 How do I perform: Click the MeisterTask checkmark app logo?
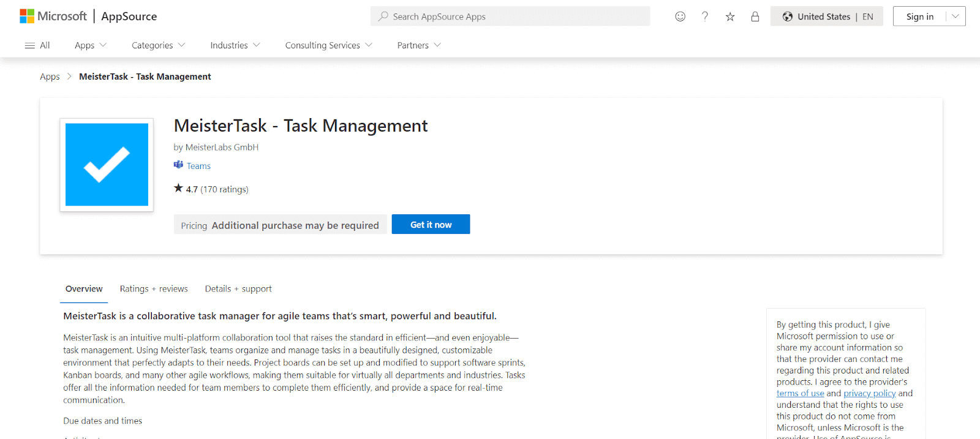pos(107,165)
